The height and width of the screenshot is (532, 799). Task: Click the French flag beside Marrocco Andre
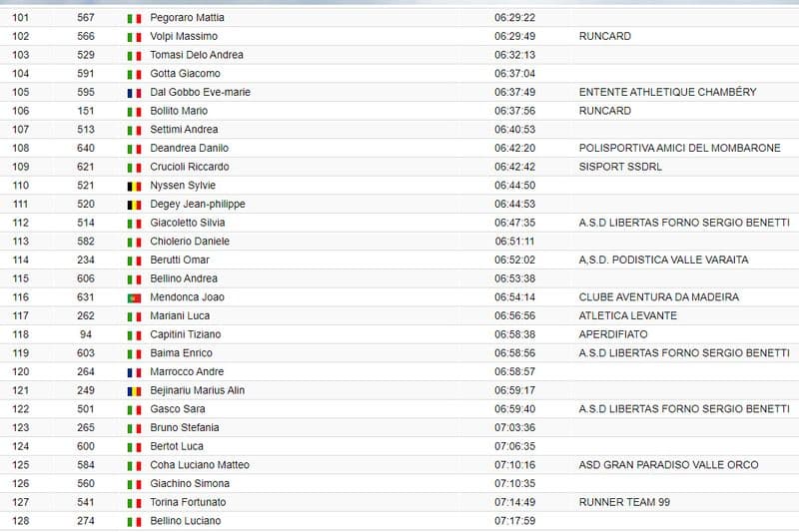(x=134, y=372)
